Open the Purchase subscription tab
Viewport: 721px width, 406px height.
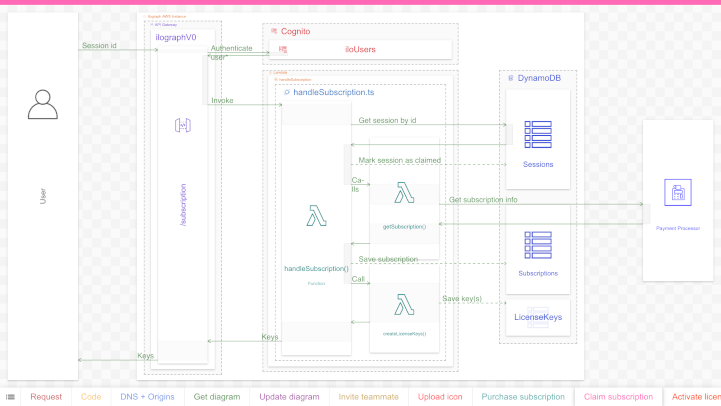[523, 397]
